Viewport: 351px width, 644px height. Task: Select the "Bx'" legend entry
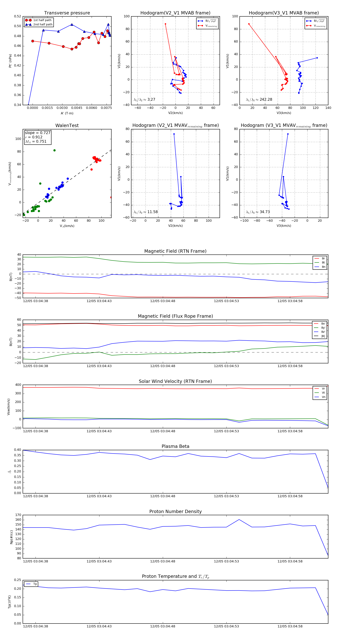point(320,324)
